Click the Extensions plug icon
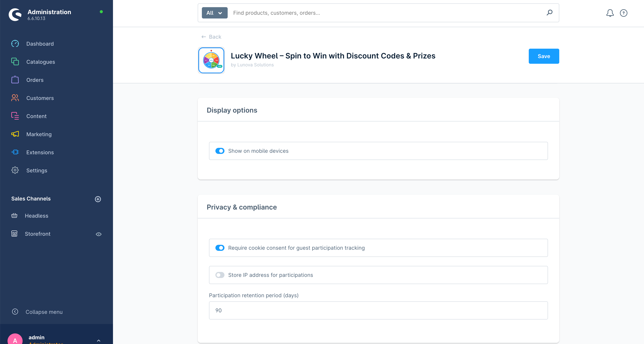 15,152
